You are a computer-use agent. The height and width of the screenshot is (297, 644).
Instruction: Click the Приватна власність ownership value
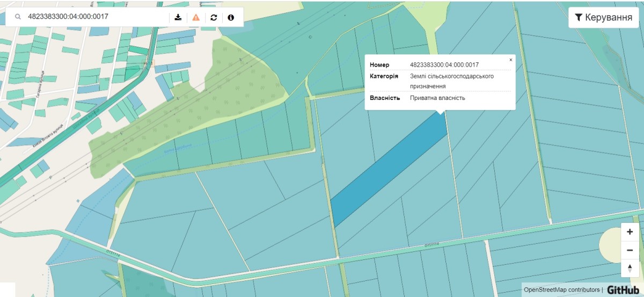point(437,98)
